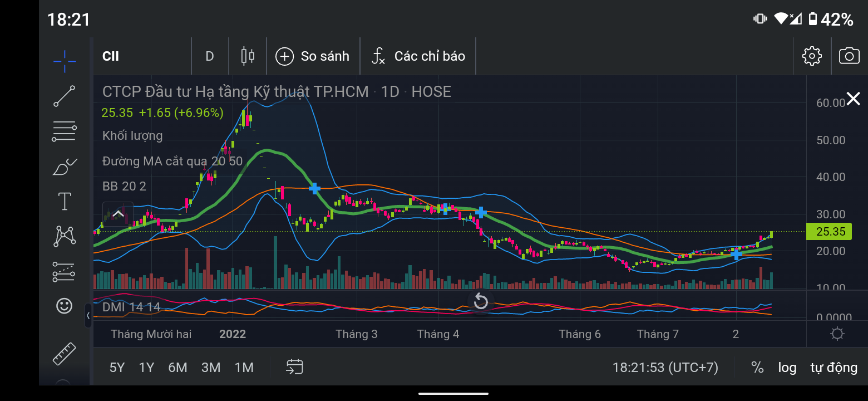Set range to 1M
The height and width of the screenshot is (401, 868).
coord(244,368)
